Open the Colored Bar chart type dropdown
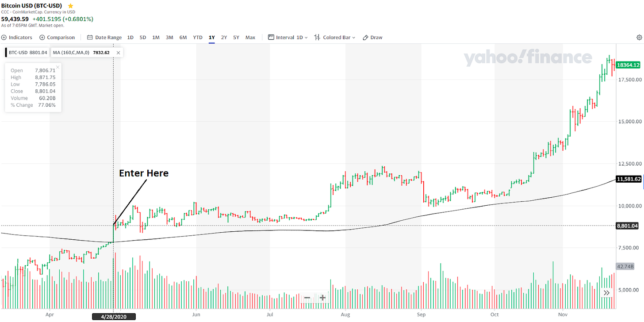This screenshot has width=644, height=322. (x=335, y=38)
